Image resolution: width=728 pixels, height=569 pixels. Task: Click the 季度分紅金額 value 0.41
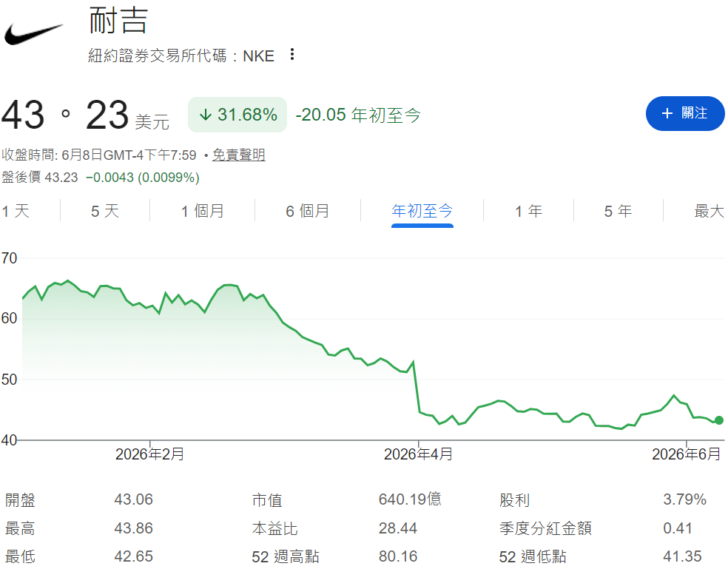pos(678,528)
